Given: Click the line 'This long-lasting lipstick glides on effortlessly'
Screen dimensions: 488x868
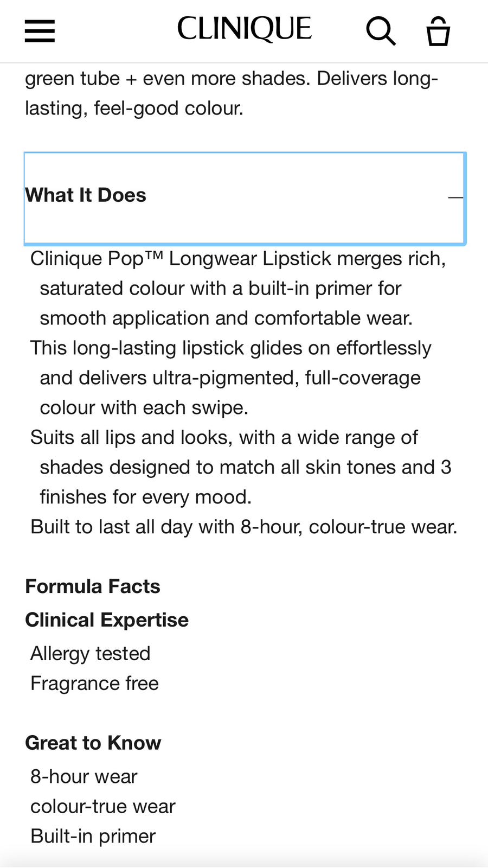Looking at the screenshot, I should (231, 348).
